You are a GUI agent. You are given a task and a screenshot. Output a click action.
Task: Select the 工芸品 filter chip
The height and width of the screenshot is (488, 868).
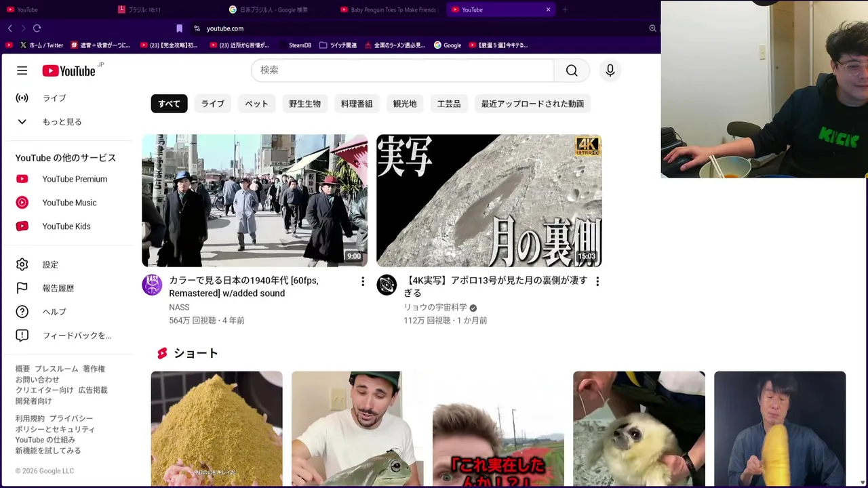click(x=449, y=104)
